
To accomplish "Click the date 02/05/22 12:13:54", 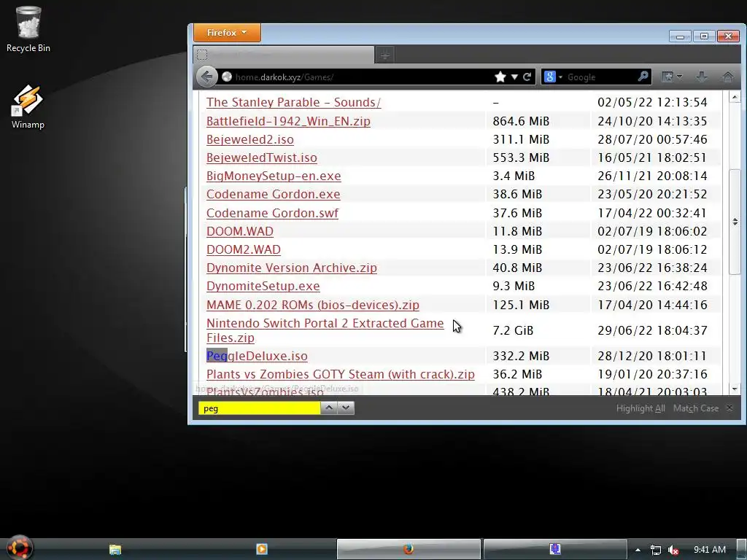I will pyautogui.click(x=652, y=102).
